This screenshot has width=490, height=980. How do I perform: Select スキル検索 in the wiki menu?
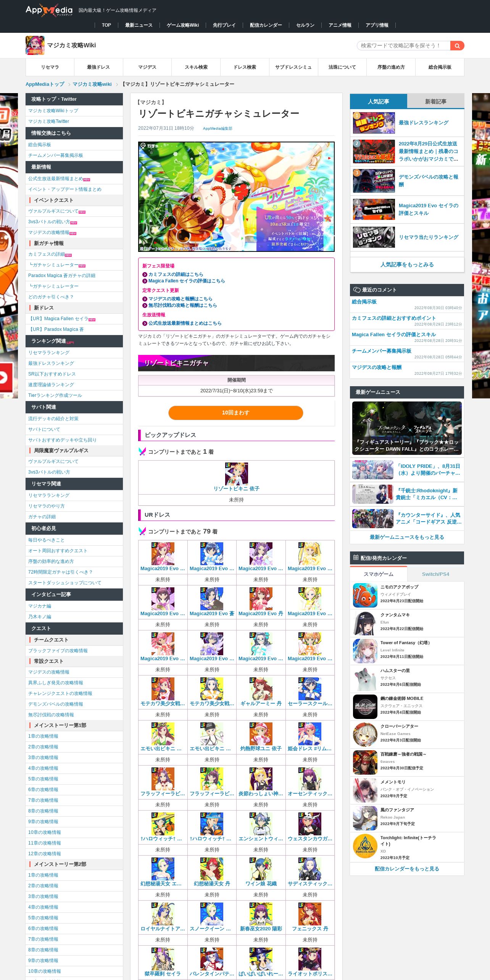[196, 67]
